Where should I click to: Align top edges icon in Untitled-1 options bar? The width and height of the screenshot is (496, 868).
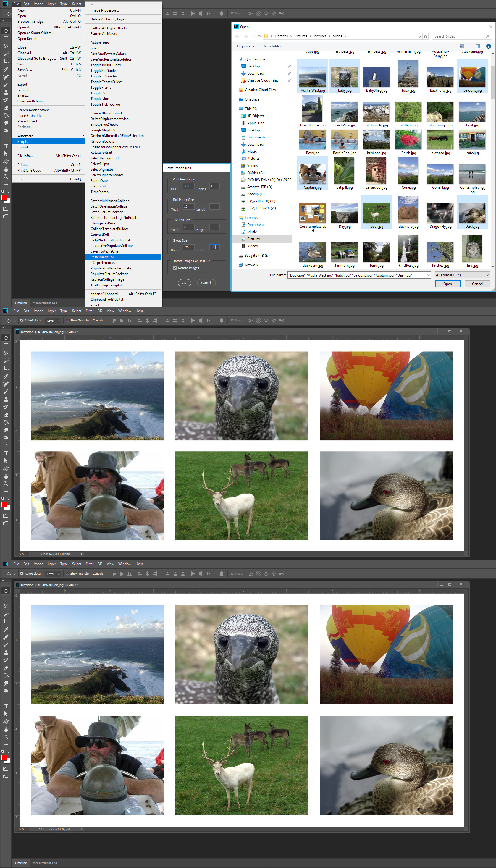(114, 320)
